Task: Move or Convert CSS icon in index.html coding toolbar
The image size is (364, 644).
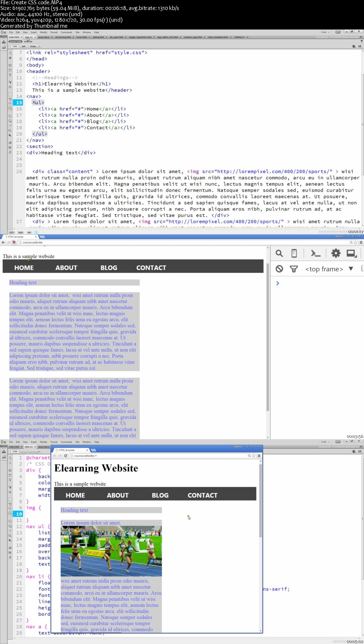Action: (10, 135)
